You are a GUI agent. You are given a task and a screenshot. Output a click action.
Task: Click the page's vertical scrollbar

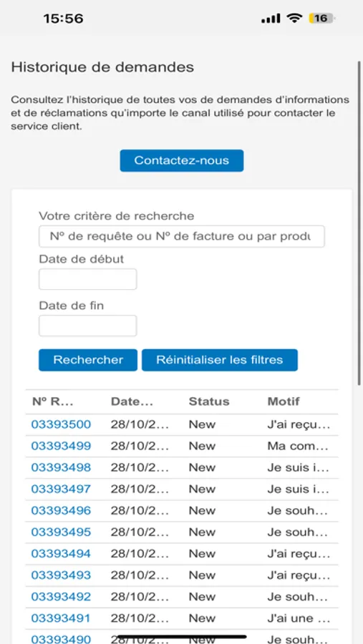(x=359, y=223)
